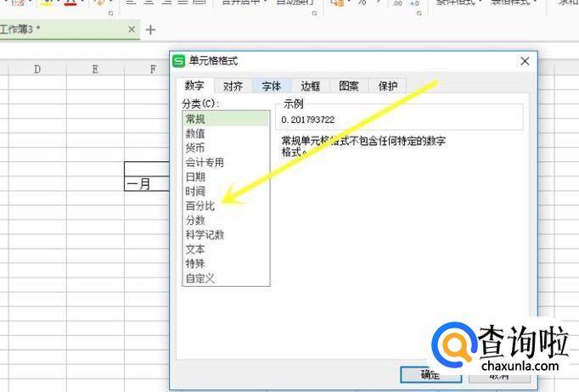Open the 字体 tab
Viewport: 579px width, 392px height.
(x=272, y=86)
